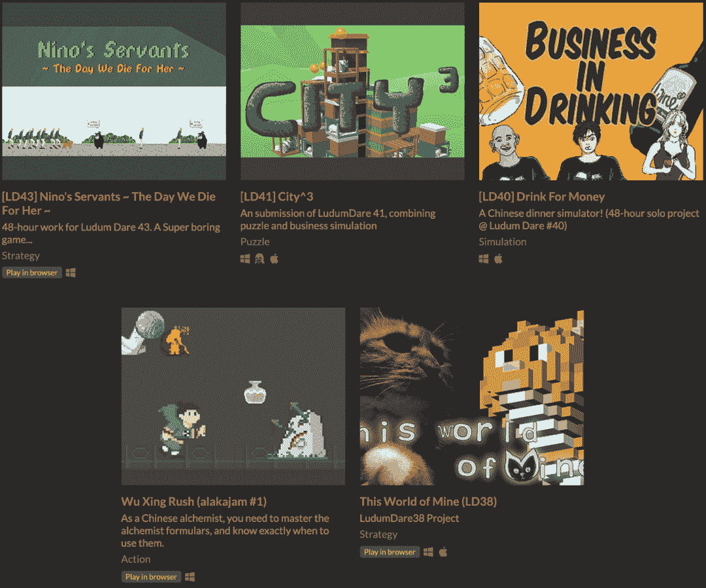Click the Windows icon under Wu Xing Rush

[x=190, y=577]
